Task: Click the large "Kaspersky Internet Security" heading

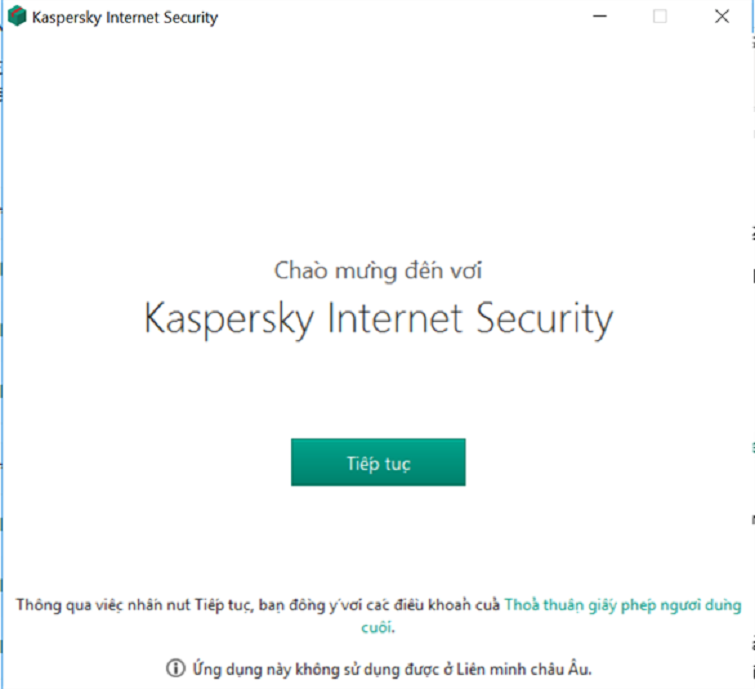Action: [378, 319]
